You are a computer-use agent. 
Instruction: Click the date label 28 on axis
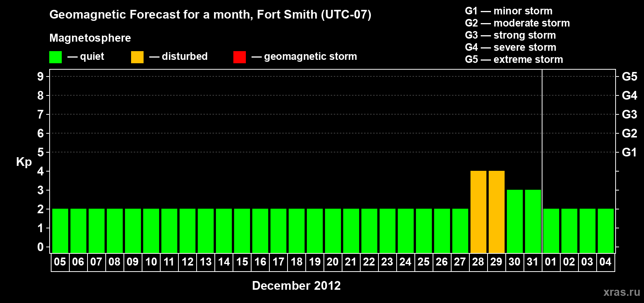pyautogui.click(x=478, y=262)
